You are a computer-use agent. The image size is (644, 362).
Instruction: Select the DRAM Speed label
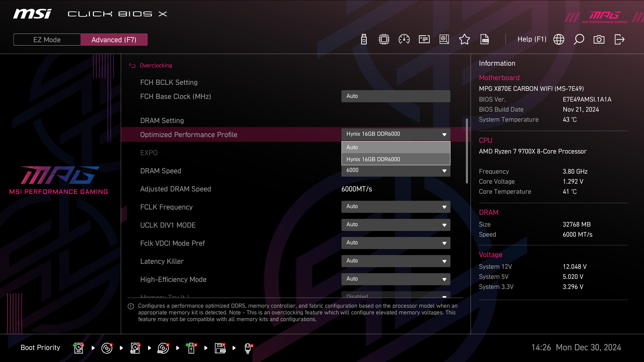click(x=161, y=171)
